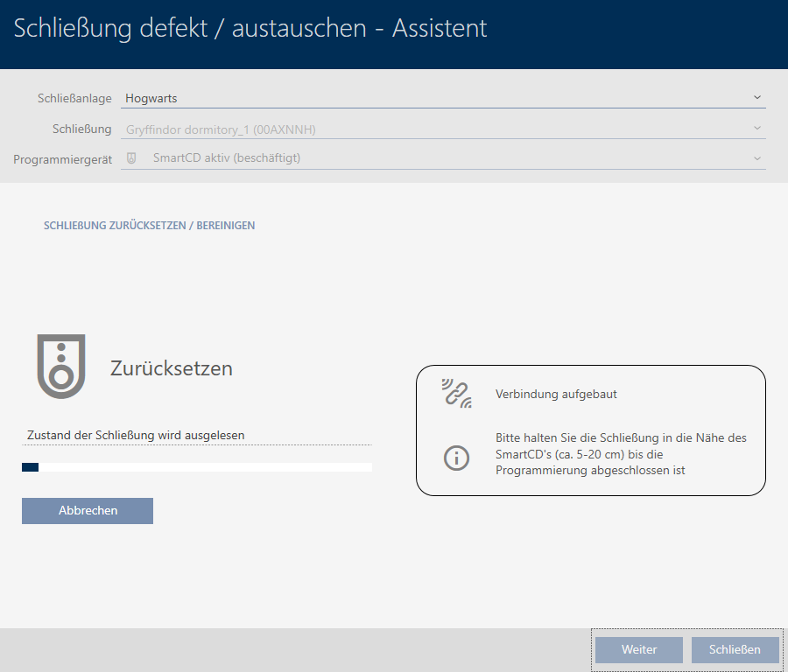
Task: Click the hint text about holding near SmartCD
Action: tap(621, 454)
